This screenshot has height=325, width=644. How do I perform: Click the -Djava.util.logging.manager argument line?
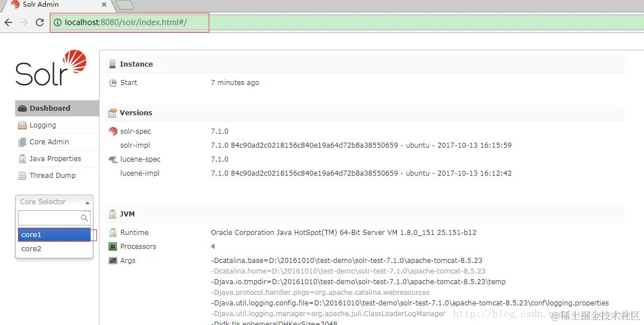328,314
